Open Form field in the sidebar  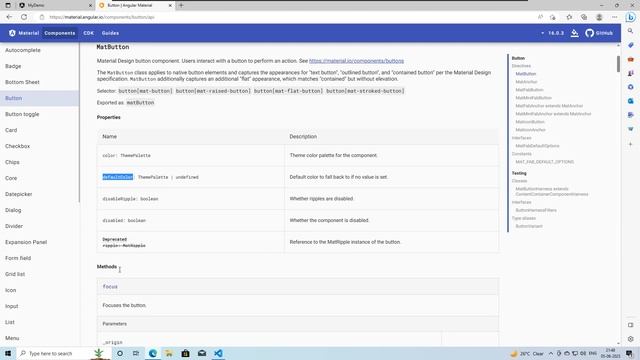point(18,258)
